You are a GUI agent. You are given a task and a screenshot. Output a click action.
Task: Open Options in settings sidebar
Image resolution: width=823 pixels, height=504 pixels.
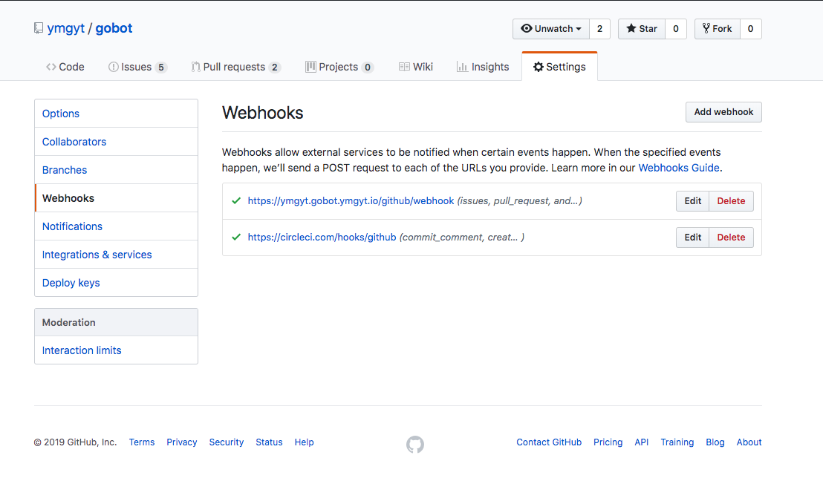coord(116,114)
